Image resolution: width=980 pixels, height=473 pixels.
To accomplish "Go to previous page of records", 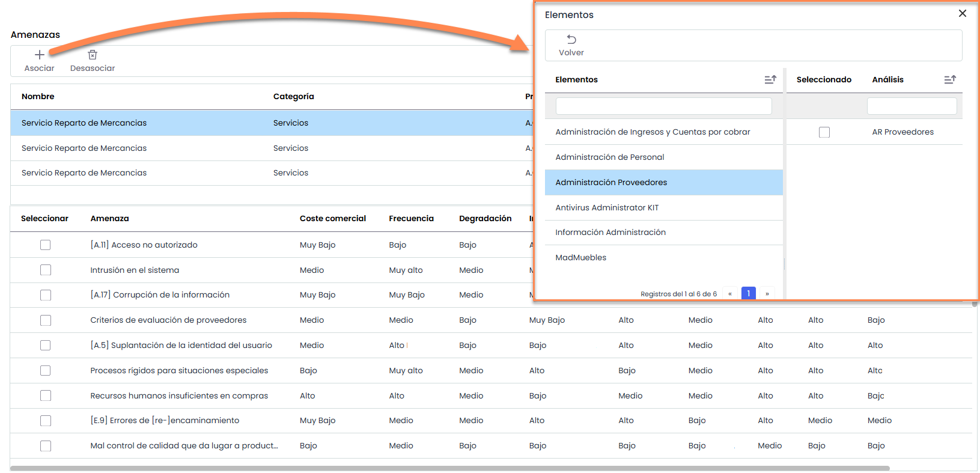I will point(730,294).
